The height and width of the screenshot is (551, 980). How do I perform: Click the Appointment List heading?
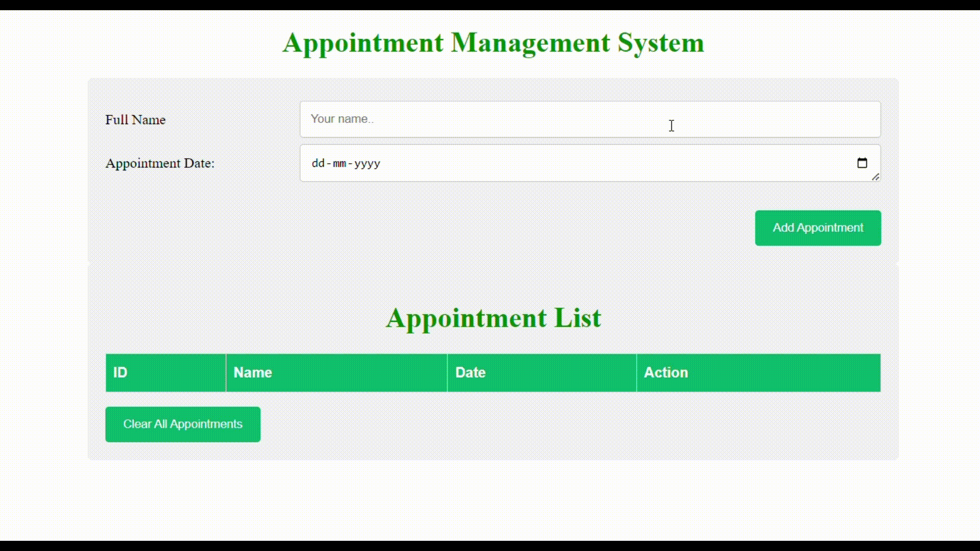click(x=493, y=318)
